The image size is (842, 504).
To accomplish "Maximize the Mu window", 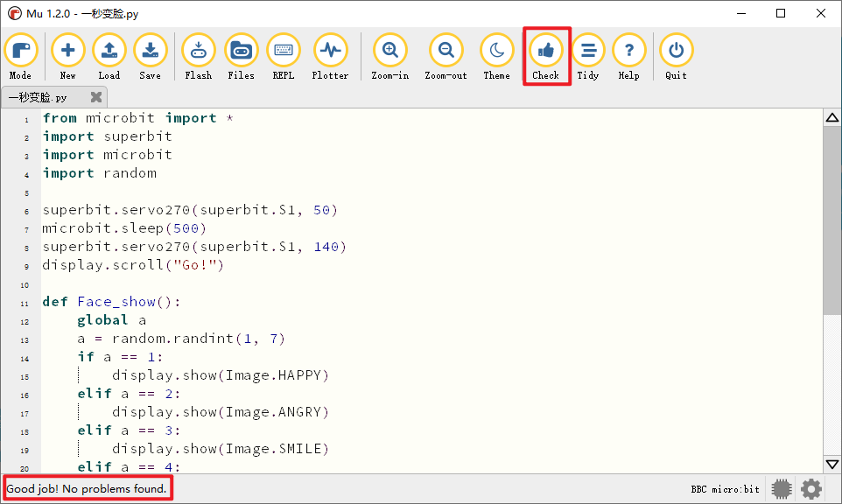I will click(x=781, y=13).
